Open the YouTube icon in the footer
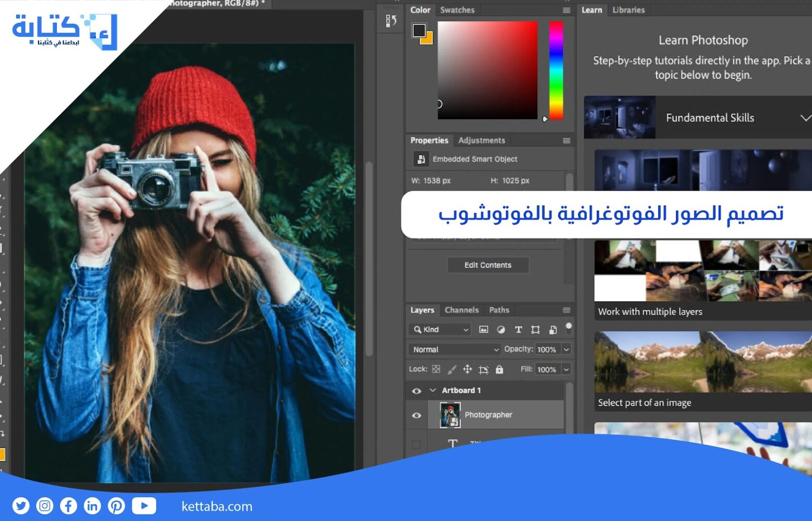The image size is (812, 521). coord(144,506)
